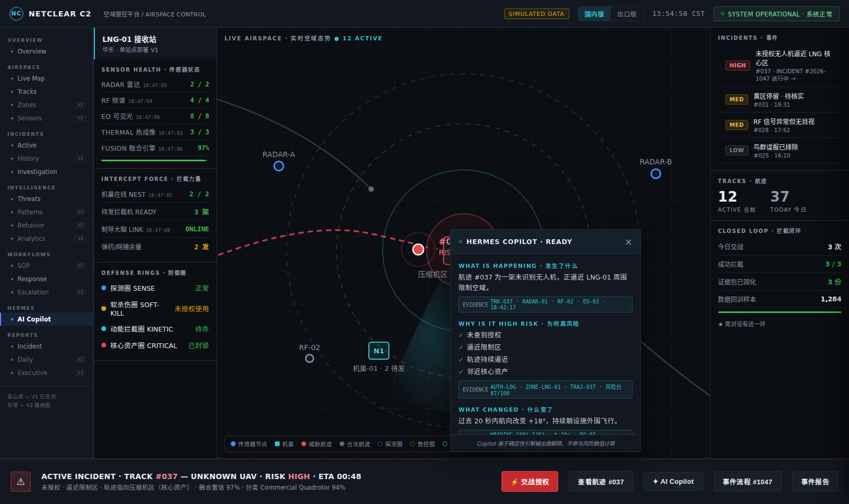The height and width of the screenshot is (504, 849).
Task: Click the THERMAL 热成像 sensor row
Action: click(x=155, y=132)
